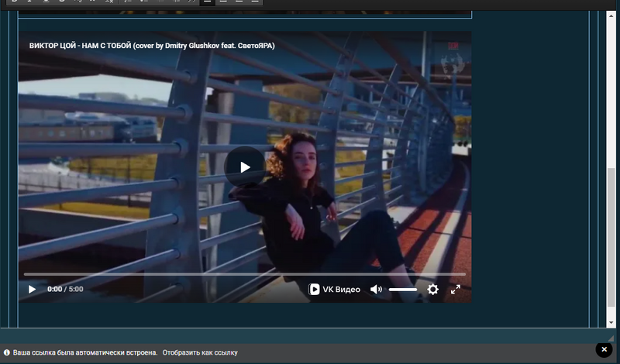Click the vertical scrollbar thumb
Image resolution: width=620 pixels, height=364 pixels.
611,237
